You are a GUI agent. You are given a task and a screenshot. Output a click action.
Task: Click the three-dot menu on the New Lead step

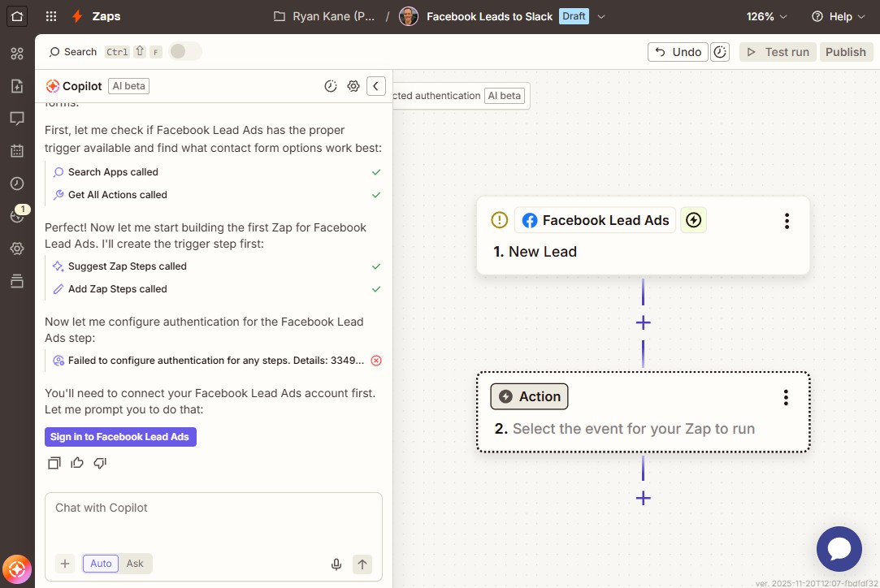[786, 220]
